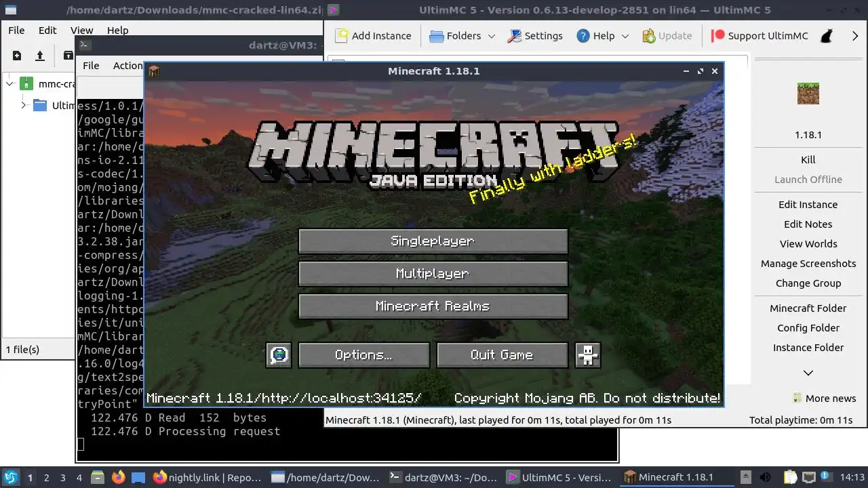
Task: Open Edit Notes in UltimMC
Action: pyautogui.click(x=808, y=224)
